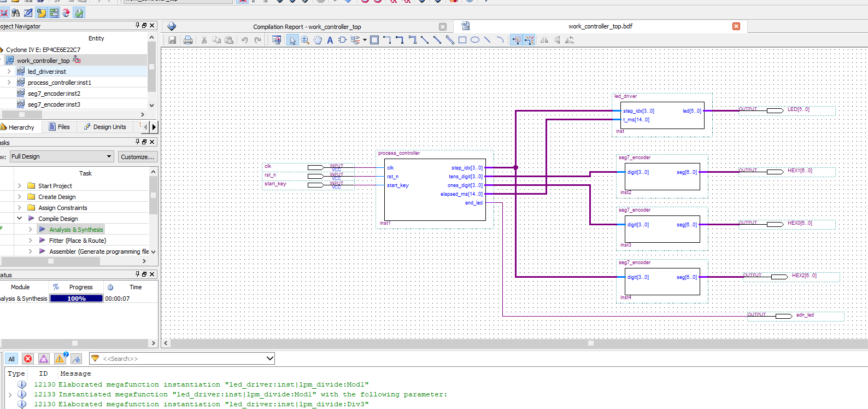868x409 pixels.
Task: Collapse the Compile Design task
Action: pos(19,218)
